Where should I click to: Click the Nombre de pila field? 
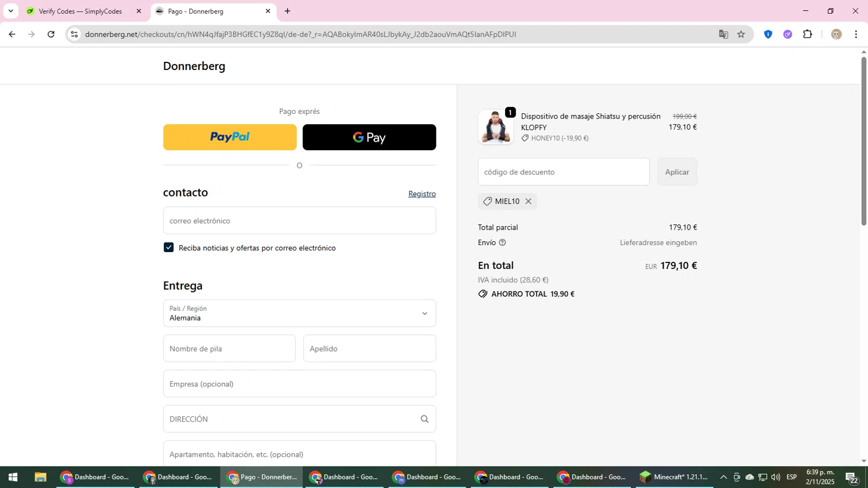(229, 349)
